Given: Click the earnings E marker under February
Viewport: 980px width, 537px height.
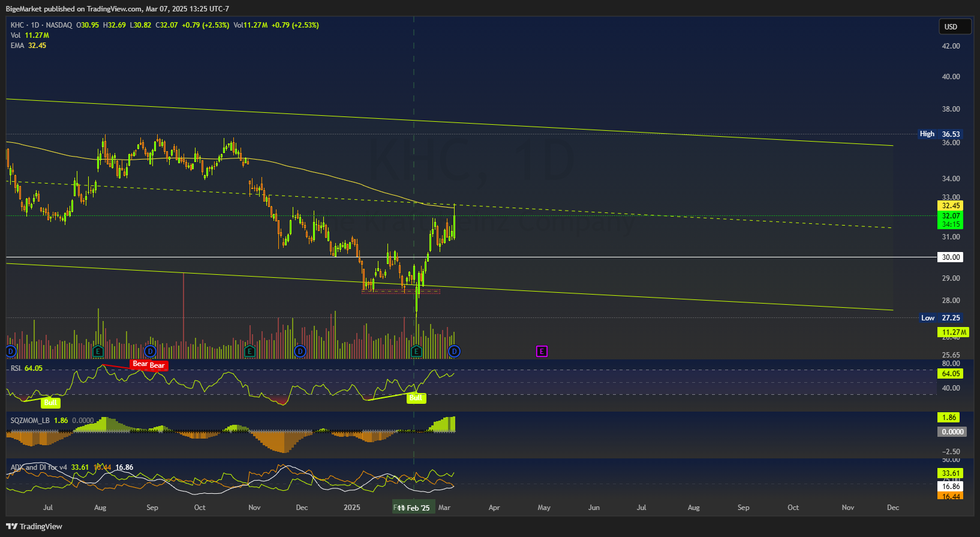Looking at the screenshot, I should tap(416, 351).
